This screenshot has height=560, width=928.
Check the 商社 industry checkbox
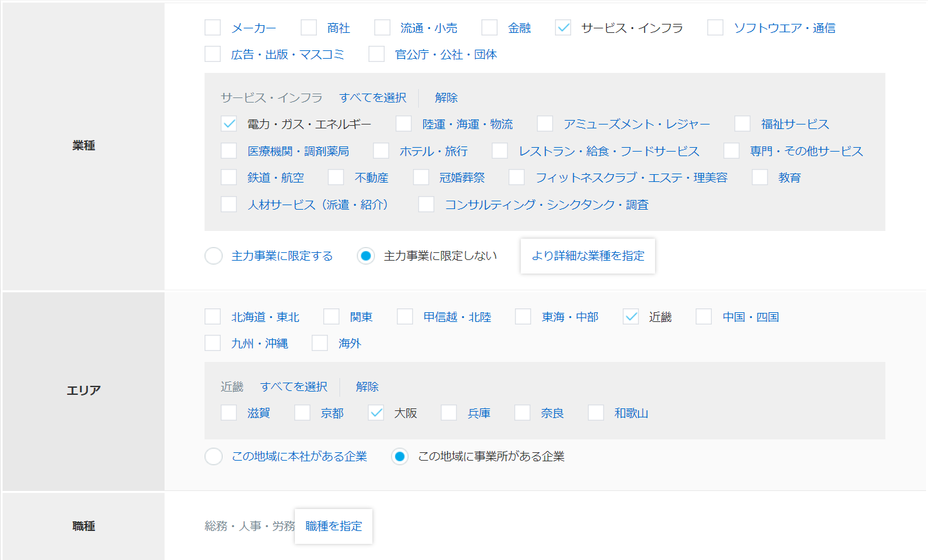point(308,27)
